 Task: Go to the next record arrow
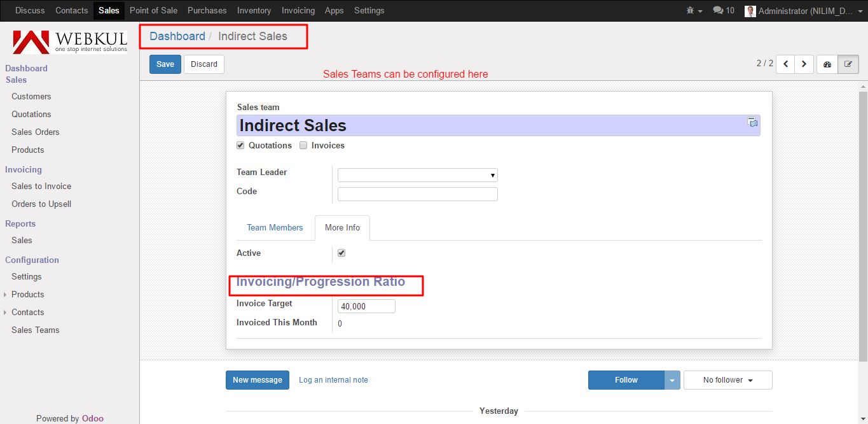pos(804,64)
